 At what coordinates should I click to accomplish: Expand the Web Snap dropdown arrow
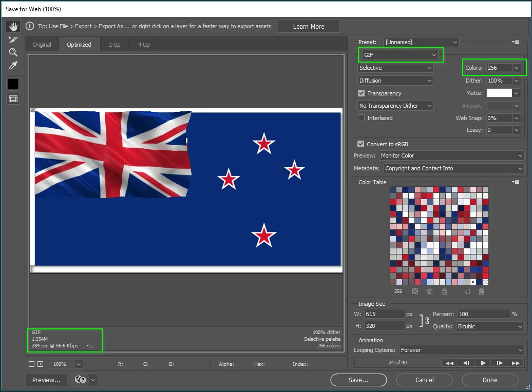pyautogui.click(x=517, y=118)
